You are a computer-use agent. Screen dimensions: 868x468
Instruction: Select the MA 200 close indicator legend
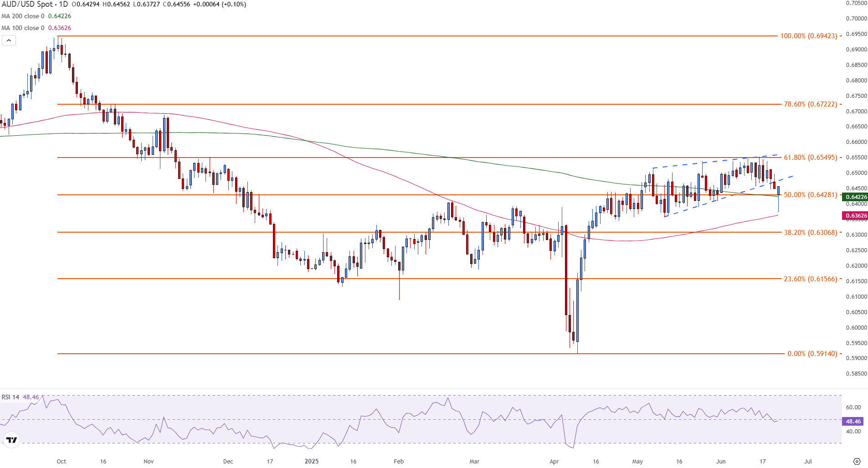point(23,16)
